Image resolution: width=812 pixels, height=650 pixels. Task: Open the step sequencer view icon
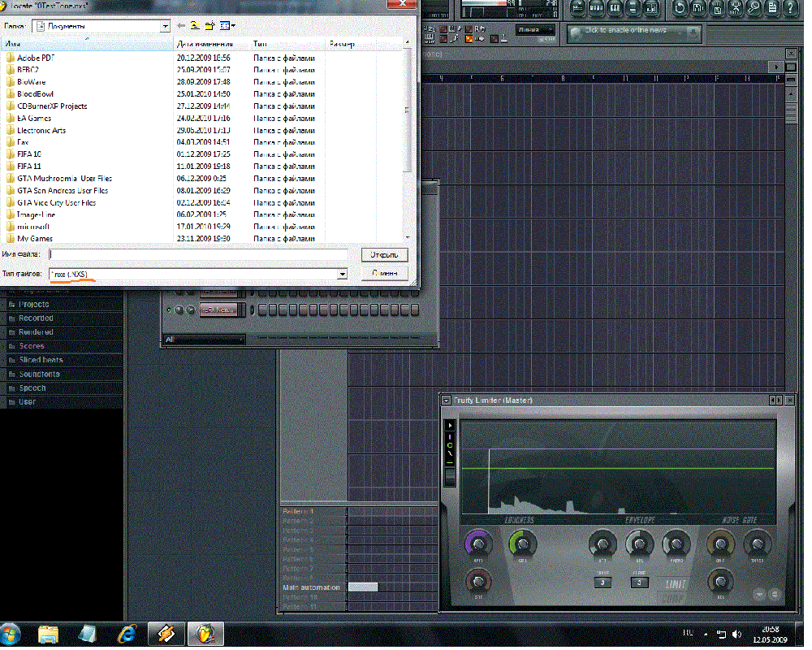coord(596,8)
